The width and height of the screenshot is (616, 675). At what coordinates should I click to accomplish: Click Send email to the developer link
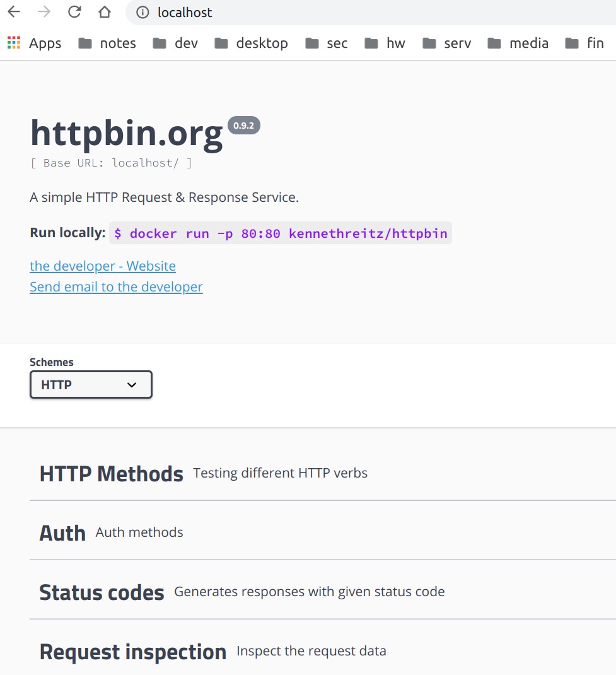tap(116, 286)
